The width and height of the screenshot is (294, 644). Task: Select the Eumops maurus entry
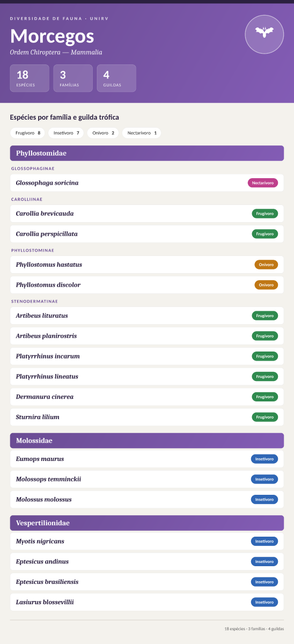coord(147,459)
